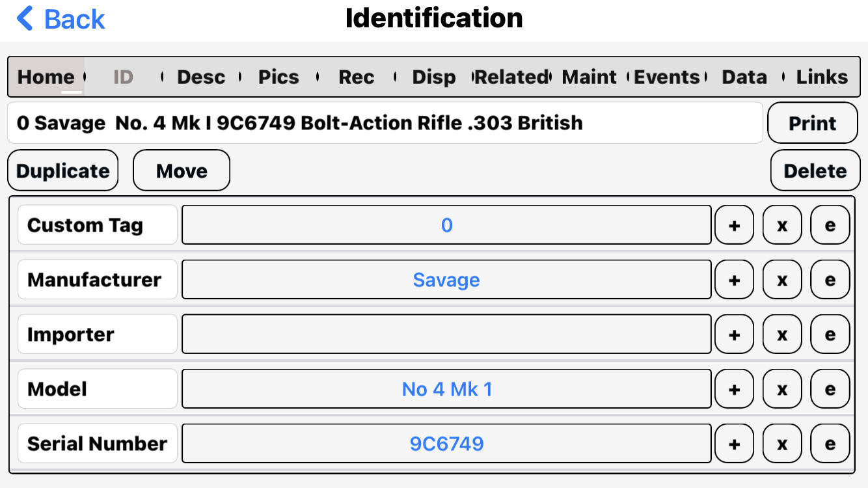Tap the Model value field No 4 Mk 1
Screen dimensions: 868x488
pos(446,389)
